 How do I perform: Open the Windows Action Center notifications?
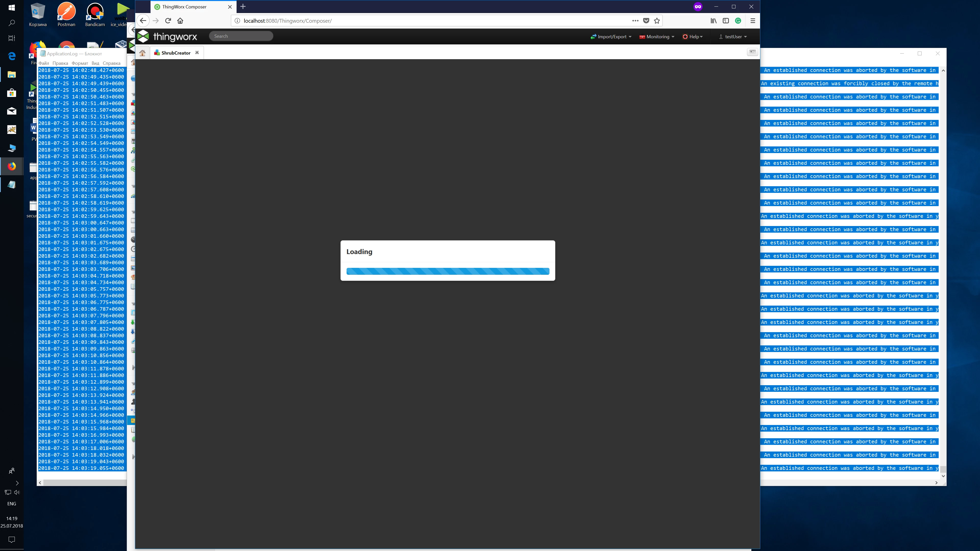pyautogui.click(x=12, y=540)
